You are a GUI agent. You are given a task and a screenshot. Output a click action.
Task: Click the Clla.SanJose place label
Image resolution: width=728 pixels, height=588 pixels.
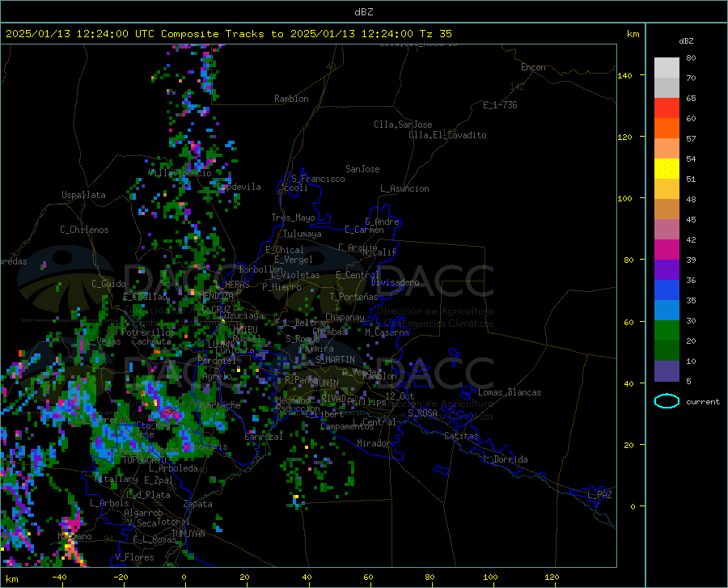click(403, 125)
